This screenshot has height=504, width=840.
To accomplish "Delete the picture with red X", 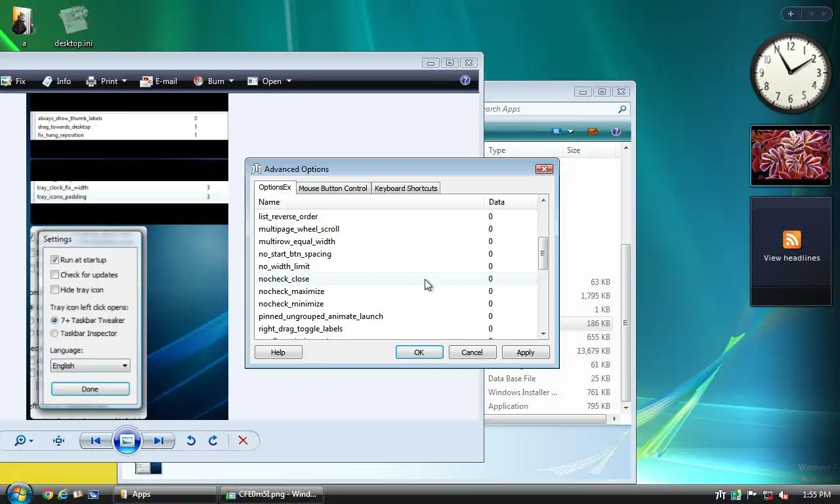I will [243, 440].
